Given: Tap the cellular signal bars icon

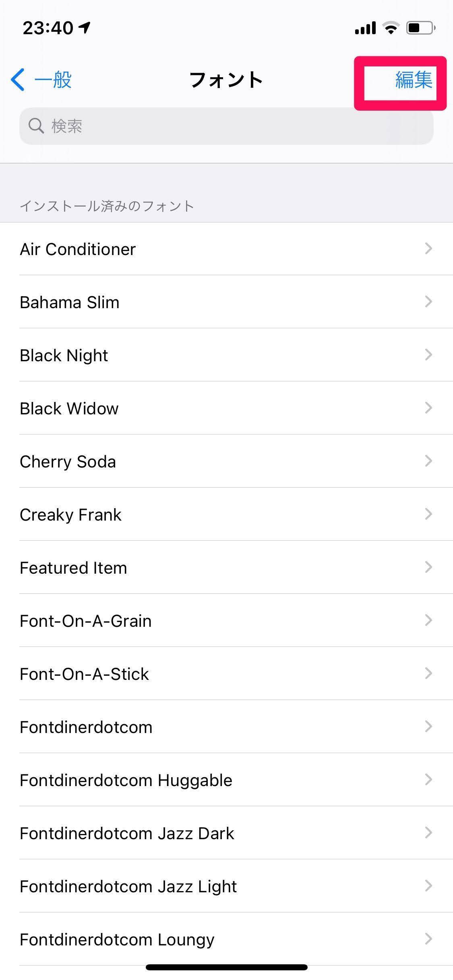Looking at the screenshot, I should (365, 28).
